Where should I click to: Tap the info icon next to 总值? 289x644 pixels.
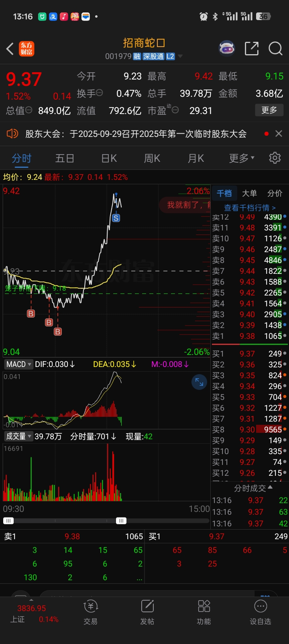pos(29,110)
